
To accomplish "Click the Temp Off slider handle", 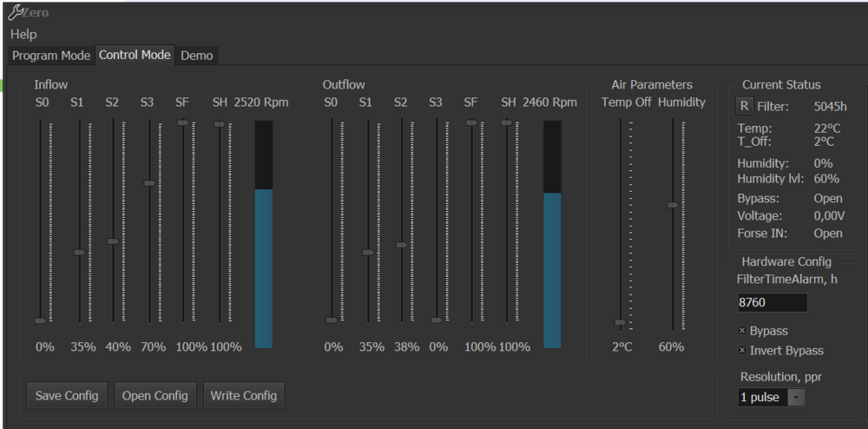I will click(620, 322).
